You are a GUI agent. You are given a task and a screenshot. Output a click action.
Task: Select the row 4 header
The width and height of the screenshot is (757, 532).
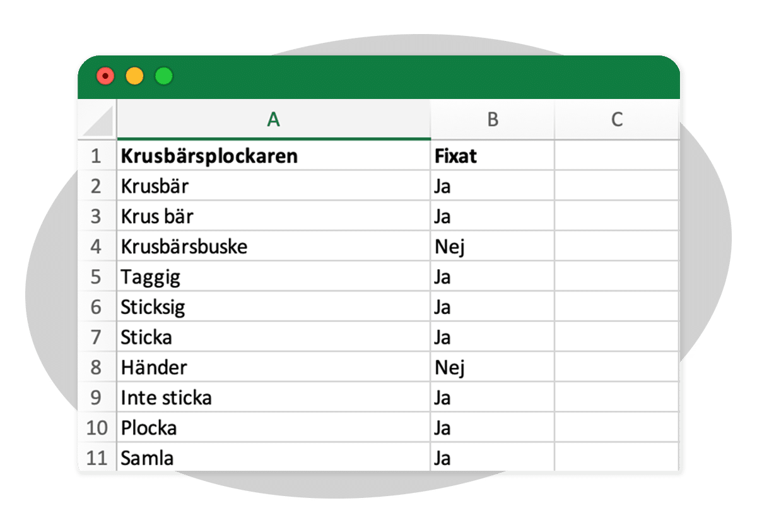coord(97,246)
